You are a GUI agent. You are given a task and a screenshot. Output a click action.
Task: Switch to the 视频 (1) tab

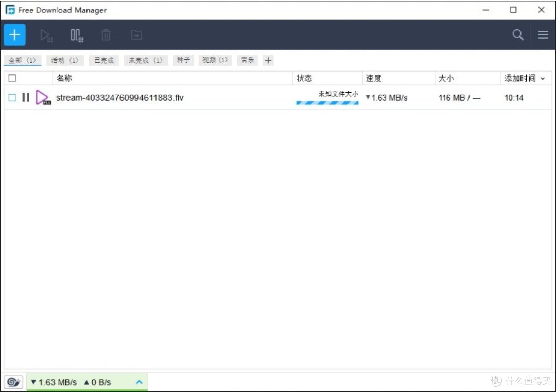[x=215, y=60]
